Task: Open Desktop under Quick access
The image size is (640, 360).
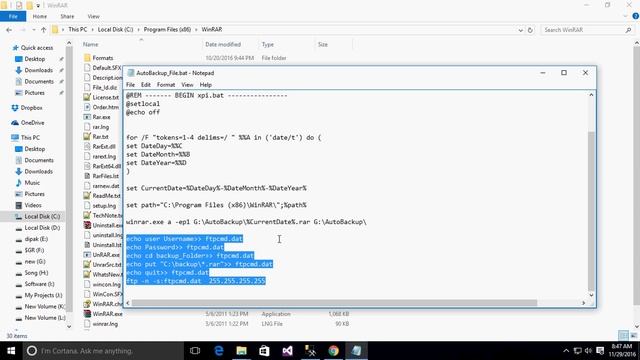Action: [x=34, y=59]
